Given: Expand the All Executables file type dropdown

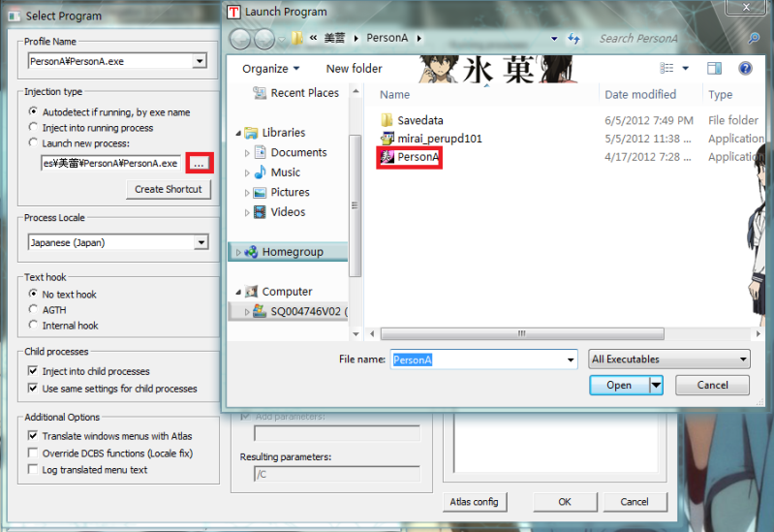Looking at the screenshot, I should coord(743,360).
